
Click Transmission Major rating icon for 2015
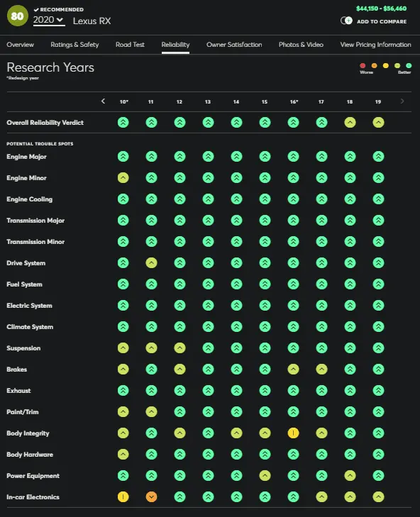pos(265,221)
